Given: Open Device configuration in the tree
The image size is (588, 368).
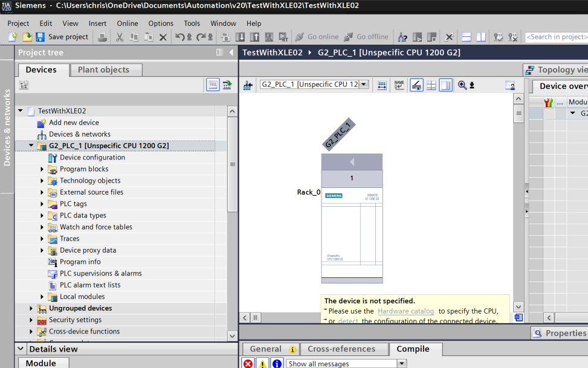Looking at the screenshot, I should [x=92, y=158].
